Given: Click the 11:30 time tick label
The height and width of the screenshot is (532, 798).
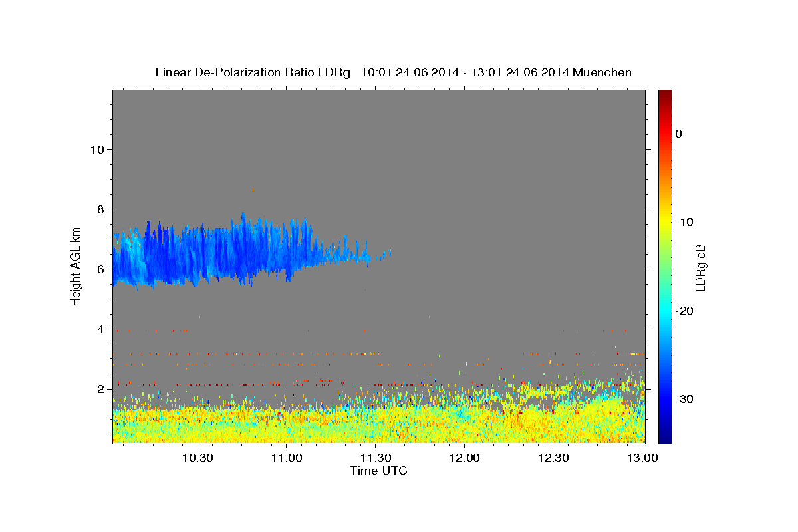Looking at the screenshot, I should [375, 458].
